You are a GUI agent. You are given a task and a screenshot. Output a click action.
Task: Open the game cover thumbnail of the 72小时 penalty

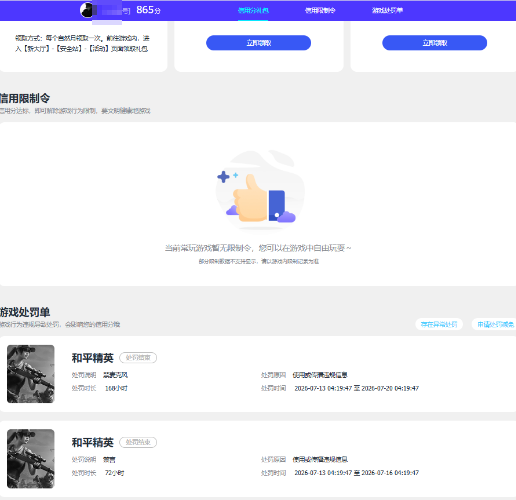pyautogui.click(x=31, y=458)
